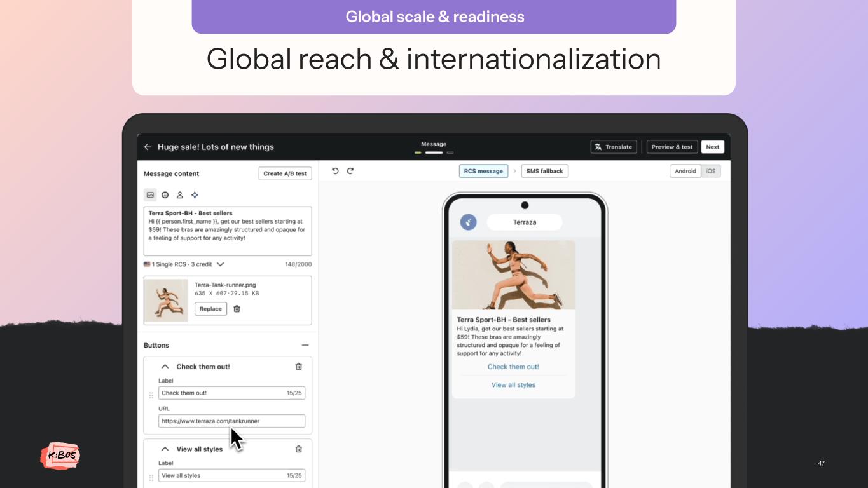868x488 pixels.
Task: Click the AI sparkle icon
Action: click(x=195, y=195)
